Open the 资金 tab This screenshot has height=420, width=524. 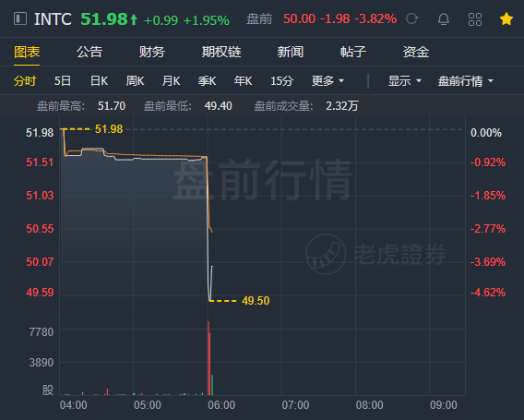[416, 52]
